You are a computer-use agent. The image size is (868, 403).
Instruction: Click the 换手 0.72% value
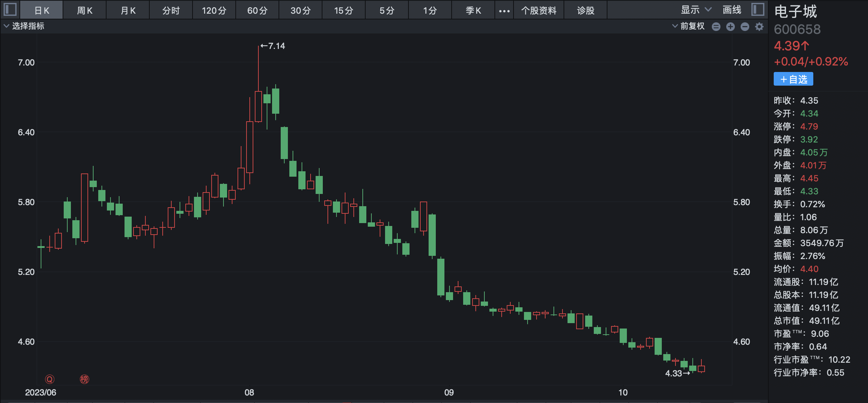coord(813,204)
